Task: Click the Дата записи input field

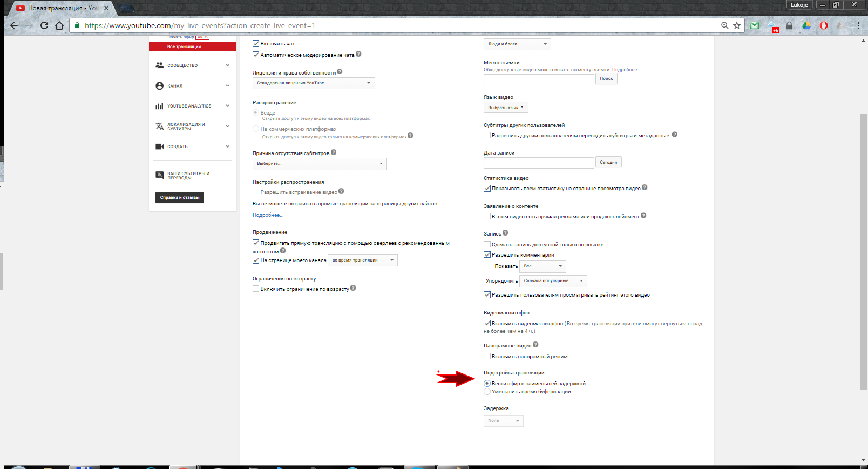Action: (x=538, y=163)
